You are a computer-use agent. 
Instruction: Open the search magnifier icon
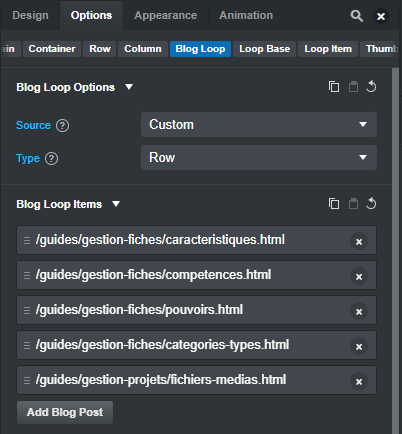(356, 16)
